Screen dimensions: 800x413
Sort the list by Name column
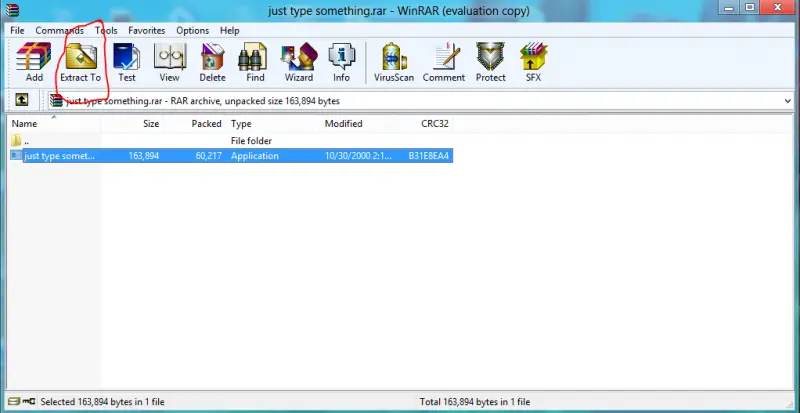tap(54, 124)
